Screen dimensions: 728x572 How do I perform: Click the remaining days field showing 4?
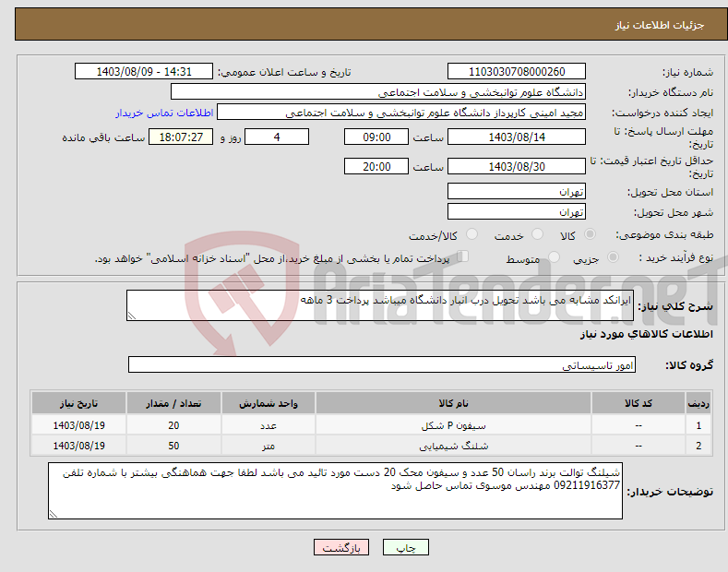pyautogui.click(x=277, y=137)
